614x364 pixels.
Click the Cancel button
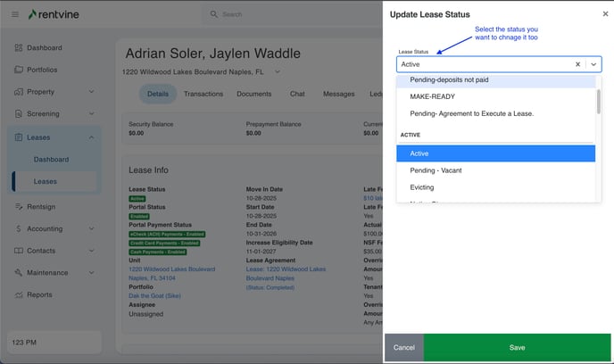click(403, 347)
